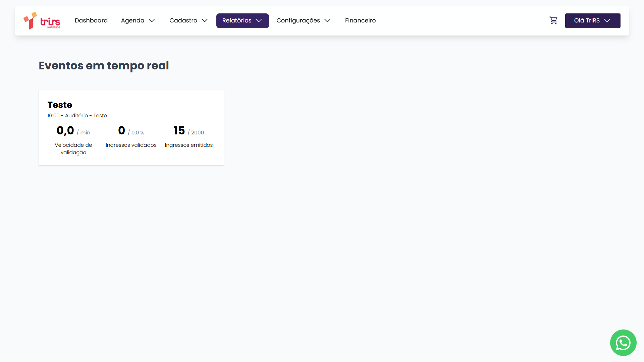
Task: Click the chevron beside Configurações
Action: (x=327, y=21)
